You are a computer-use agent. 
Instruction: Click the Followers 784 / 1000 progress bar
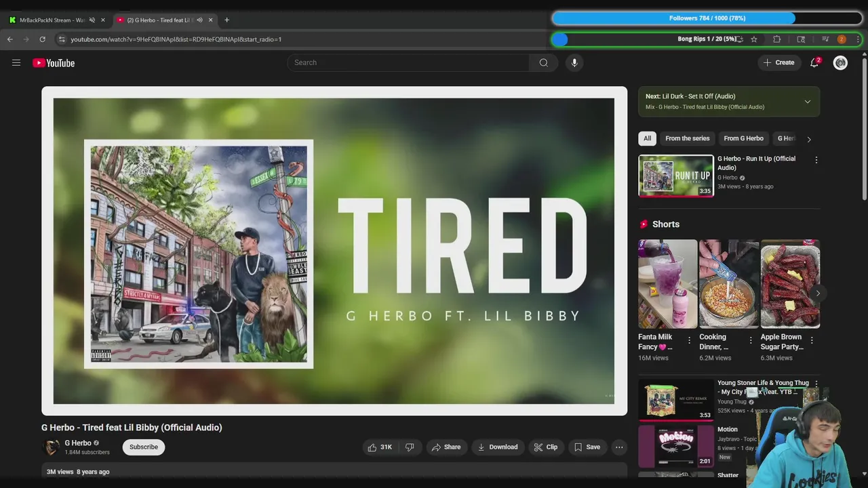pos(707,18)
